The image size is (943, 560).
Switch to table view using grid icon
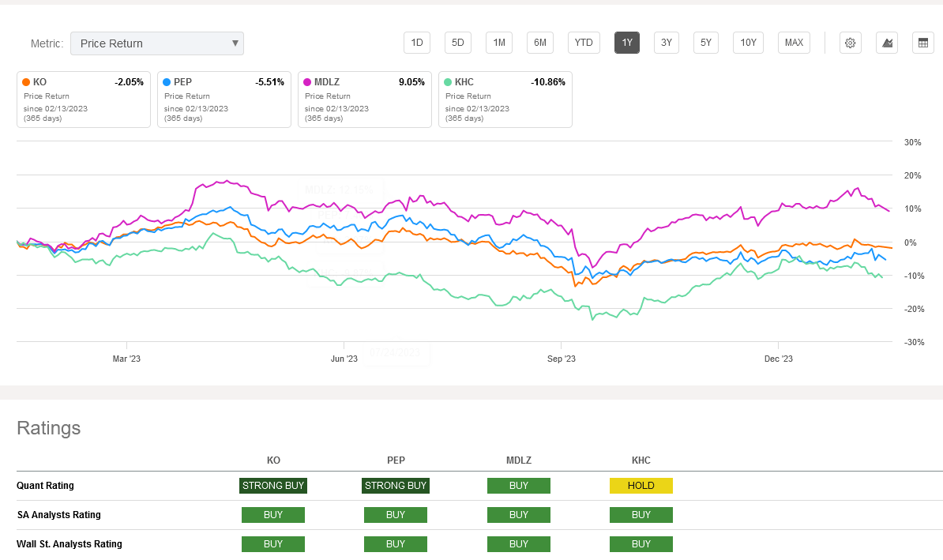pyautogui.click(x=922, y=43)
